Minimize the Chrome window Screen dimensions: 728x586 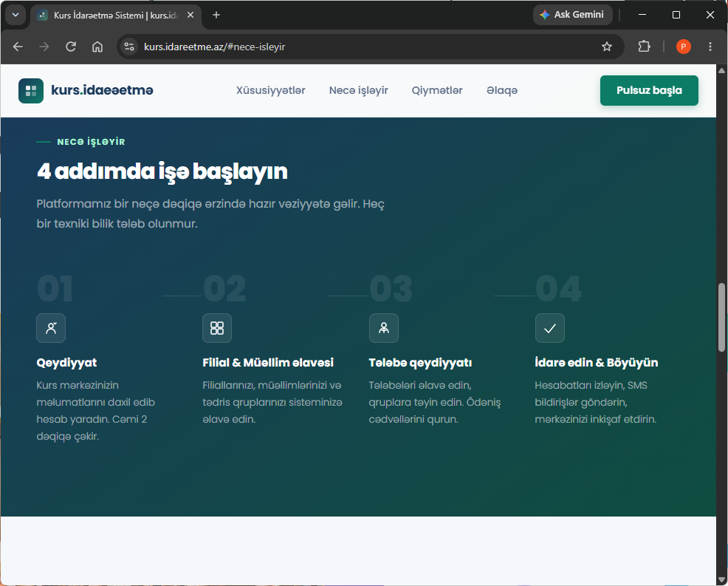(x=642, y=15)
